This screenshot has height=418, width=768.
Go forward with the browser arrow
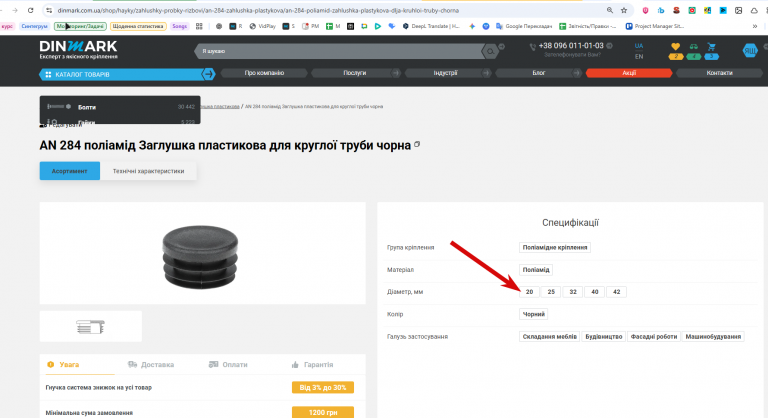coord(15,10)
